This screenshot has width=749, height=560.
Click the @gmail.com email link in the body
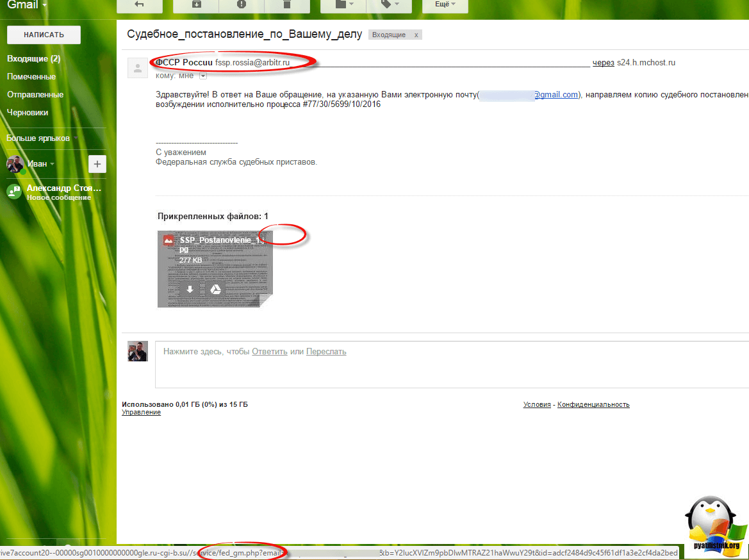[556, 95]
